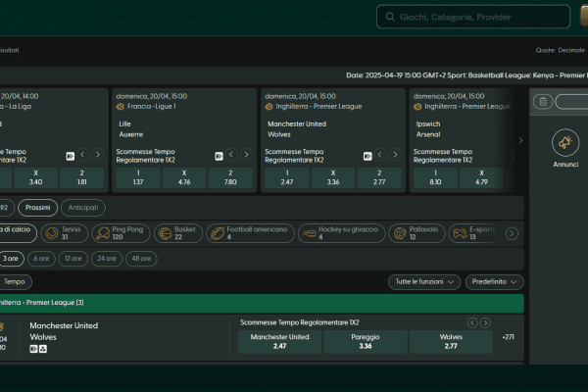The height and width of the screenshot is (392, 588).
Task: Open the Quote Decimale odds format selector
Action: pos(560,50)
